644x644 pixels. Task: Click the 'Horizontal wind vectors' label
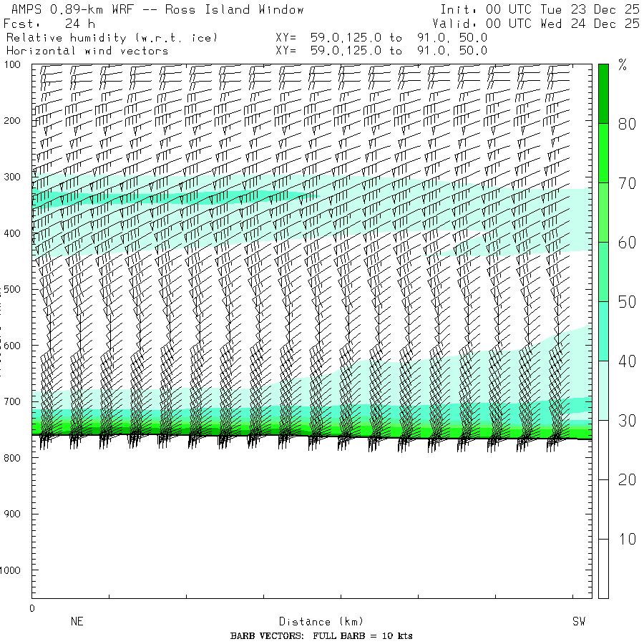(x=87, y=51)
